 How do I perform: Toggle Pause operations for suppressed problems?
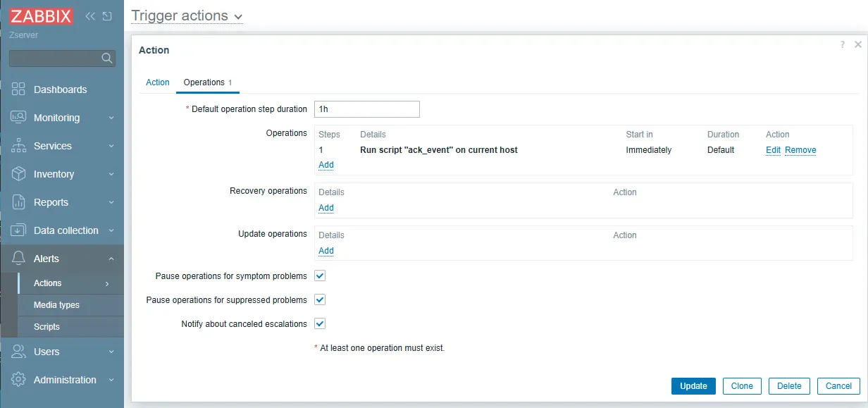coord(320,299)
